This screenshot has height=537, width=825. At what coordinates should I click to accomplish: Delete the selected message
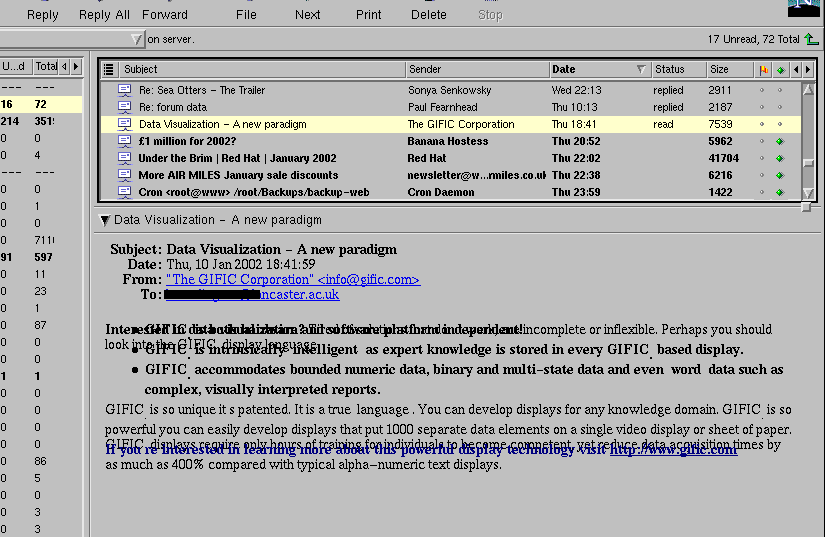pos(428,14)
